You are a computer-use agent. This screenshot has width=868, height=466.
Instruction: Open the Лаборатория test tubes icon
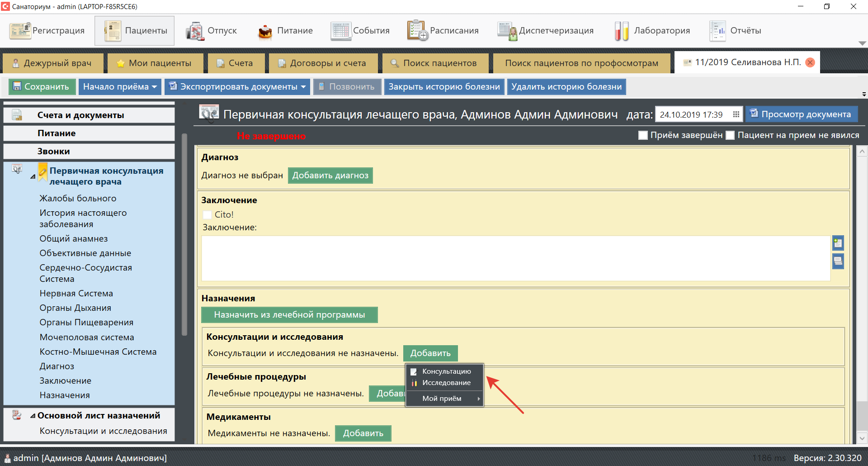pyautogui.click(x=622, y=31)
